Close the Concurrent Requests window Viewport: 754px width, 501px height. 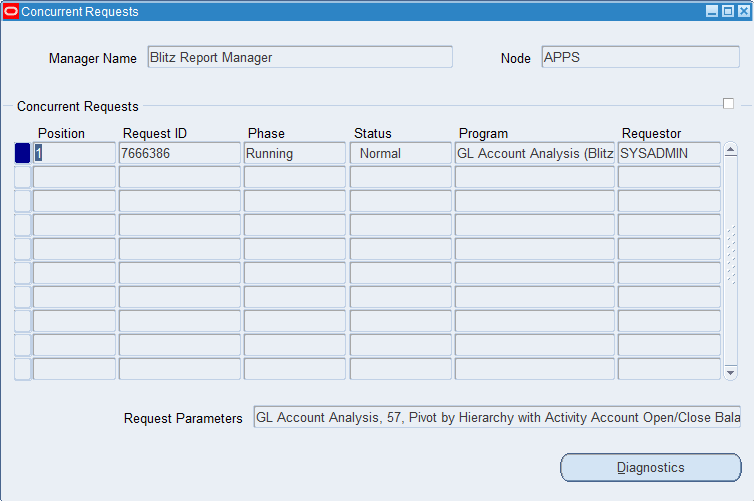[x=744, y=11]
